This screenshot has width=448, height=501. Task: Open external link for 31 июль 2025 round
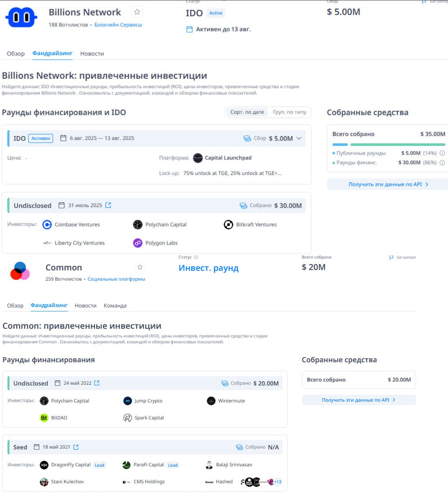click(108, 205)
